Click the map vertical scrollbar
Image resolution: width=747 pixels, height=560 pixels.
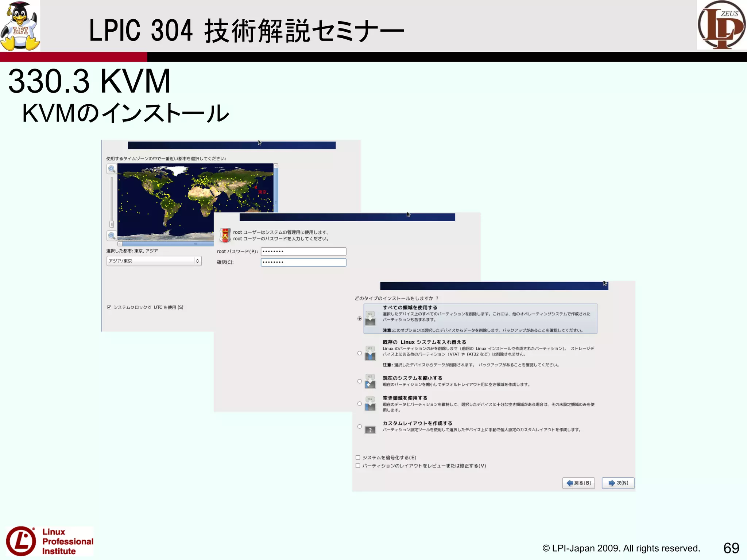276,188
